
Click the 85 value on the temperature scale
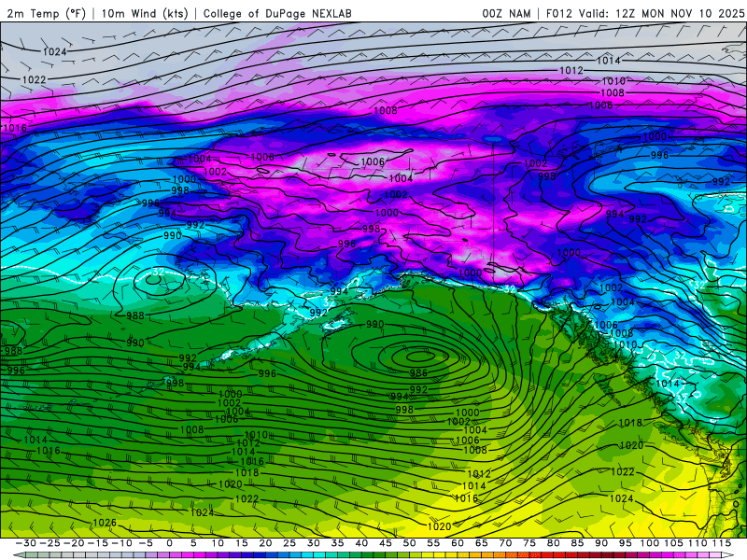tap(577, 543)
